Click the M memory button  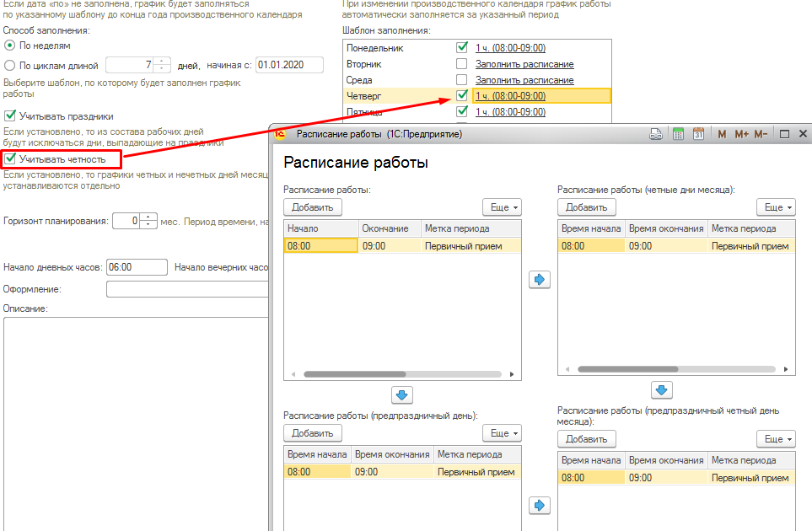pyautogui.click(x=723, y=134)
